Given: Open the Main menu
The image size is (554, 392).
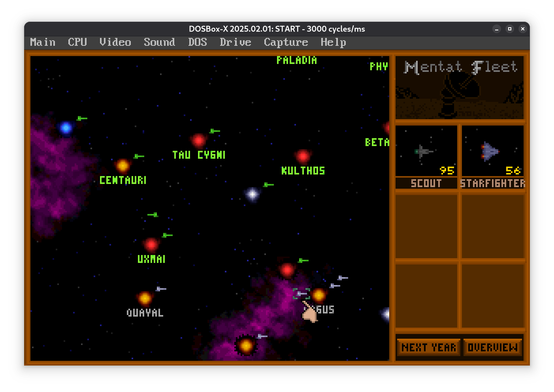Looking at the screenshot, I should [43, 42].
